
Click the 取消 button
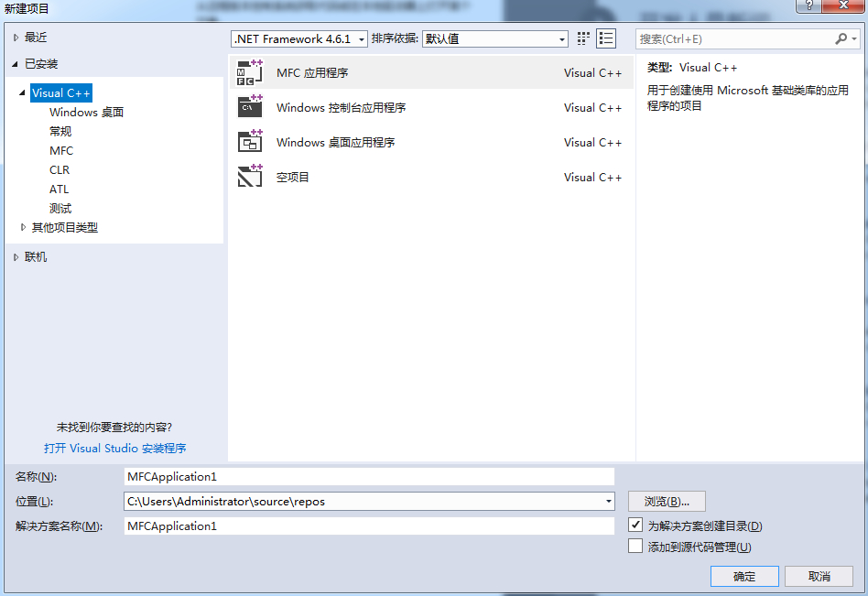click(819, 576)
